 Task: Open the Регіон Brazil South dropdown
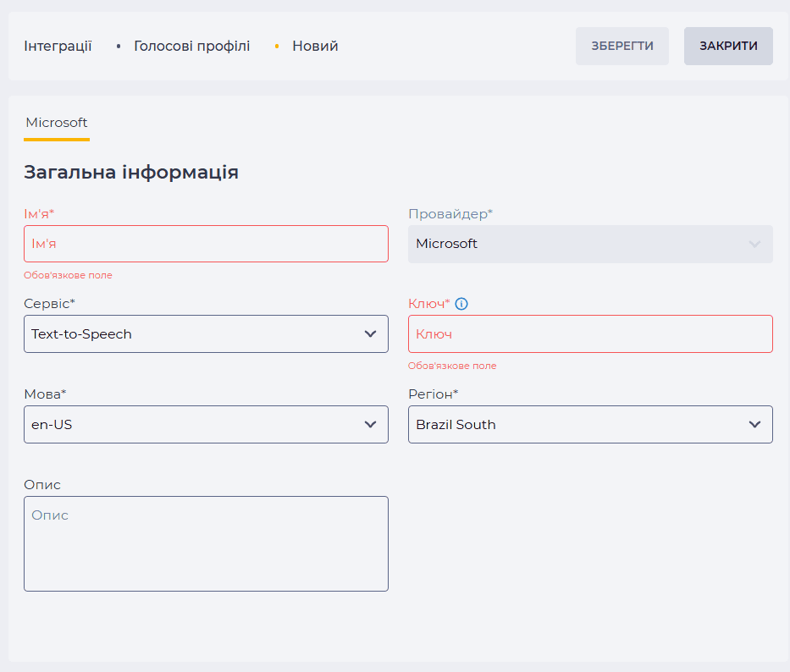click(590, 425)
